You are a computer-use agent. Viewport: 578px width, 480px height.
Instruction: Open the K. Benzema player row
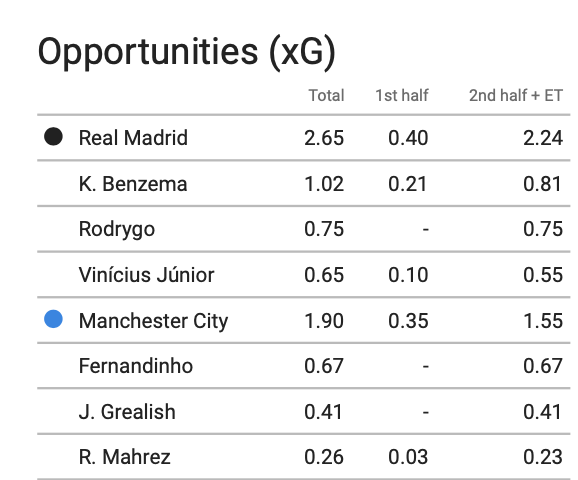[303, 183]
